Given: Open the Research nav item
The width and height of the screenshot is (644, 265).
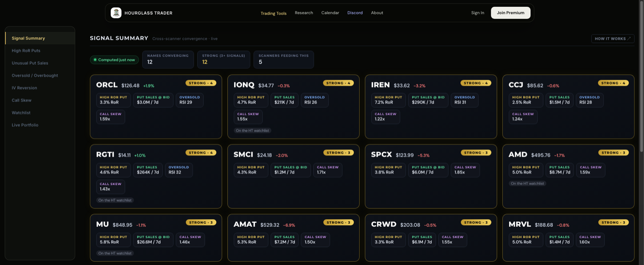Looking at the screenshot, I should (304, 13).
